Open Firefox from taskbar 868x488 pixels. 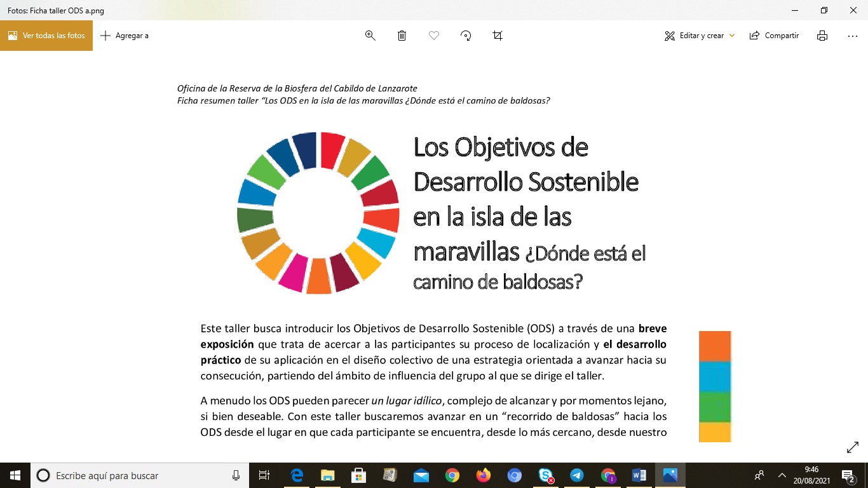pyautogui.click(x=484, y=475)
